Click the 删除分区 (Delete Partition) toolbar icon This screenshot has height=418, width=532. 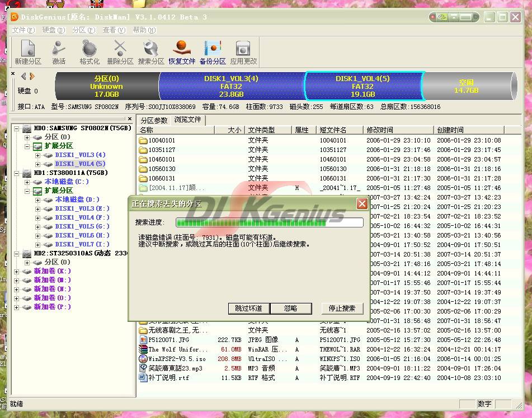[120, 51]
